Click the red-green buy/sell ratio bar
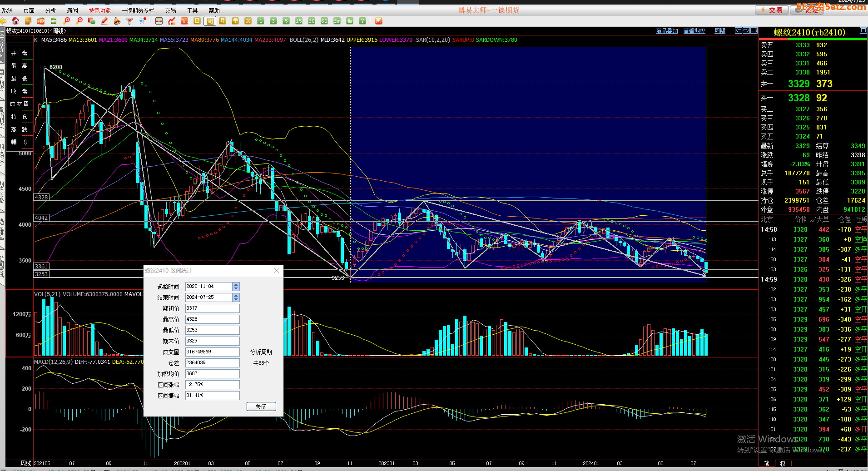The height and width of the screenshot is (471, 868). click(813, 40)
